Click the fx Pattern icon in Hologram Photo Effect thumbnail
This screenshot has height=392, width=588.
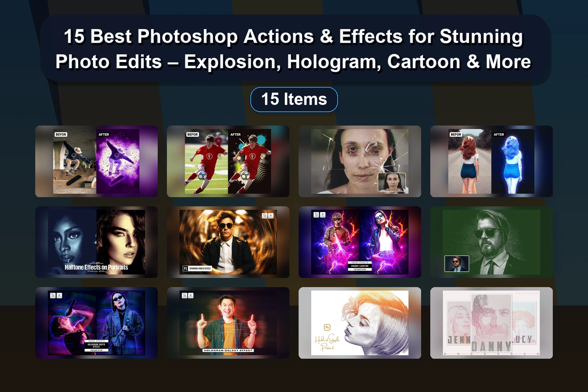pos(59,296)
